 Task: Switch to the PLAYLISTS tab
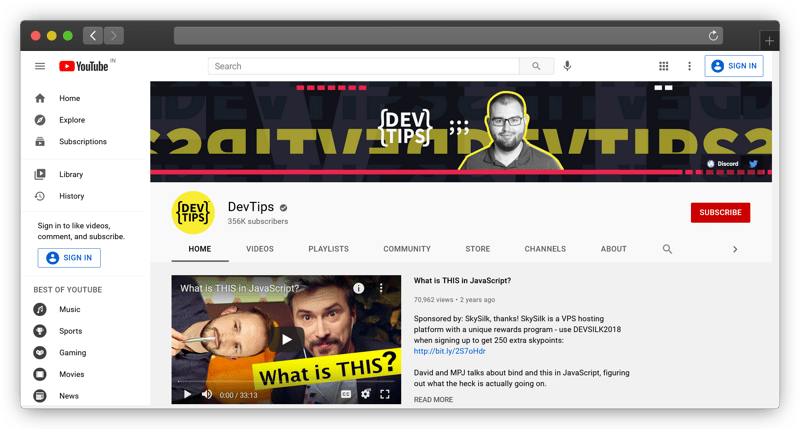(x=329, y=249)
